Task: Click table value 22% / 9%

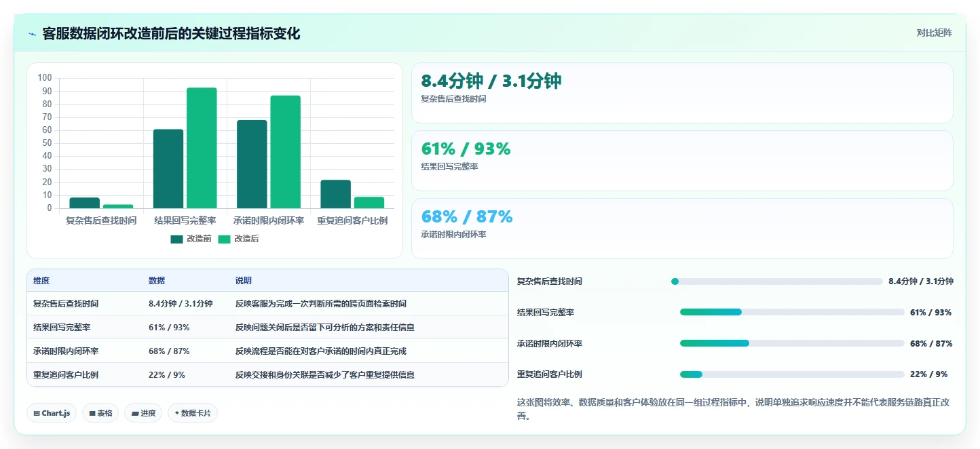Action: (x=167, y=375)
